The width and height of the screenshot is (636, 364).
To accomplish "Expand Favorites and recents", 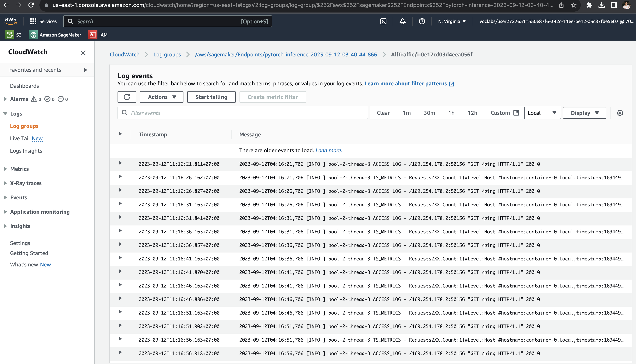I will pos(85,70).
